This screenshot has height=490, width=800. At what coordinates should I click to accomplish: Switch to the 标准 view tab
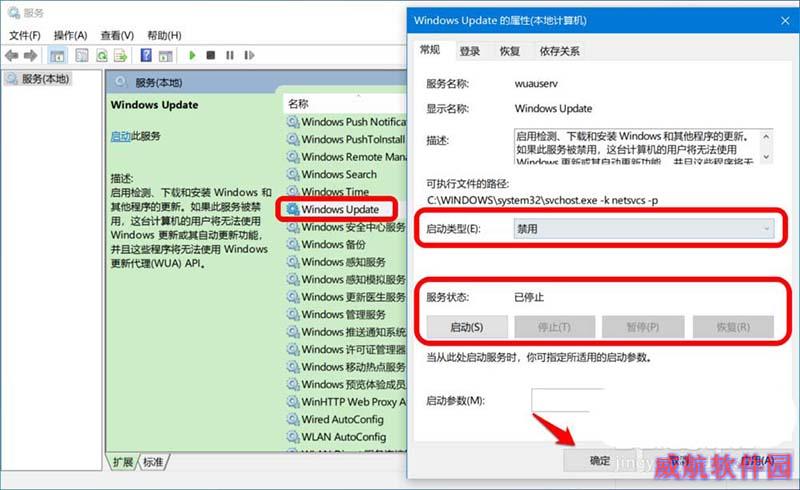coord(153,462)
